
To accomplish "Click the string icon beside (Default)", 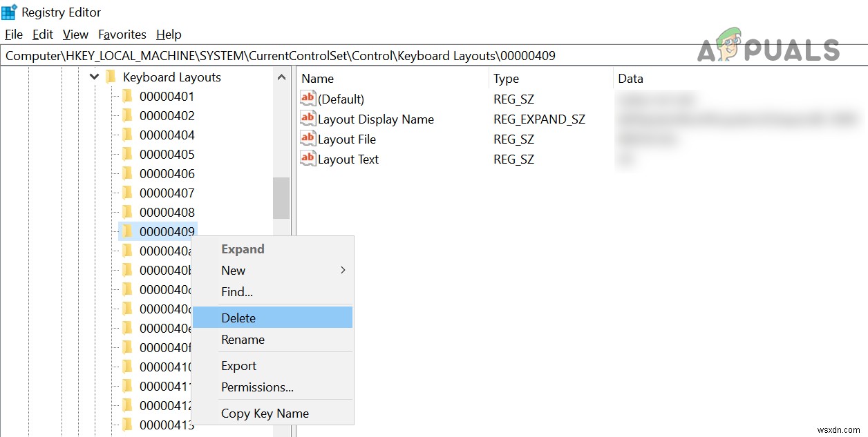I will click(308, 99).
